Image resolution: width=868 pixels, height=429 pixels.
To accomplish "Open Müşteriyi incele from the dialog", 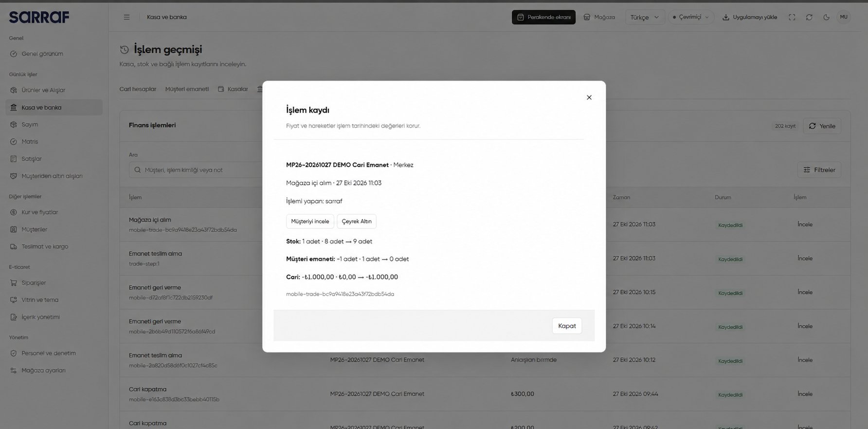I will [310, 221].
